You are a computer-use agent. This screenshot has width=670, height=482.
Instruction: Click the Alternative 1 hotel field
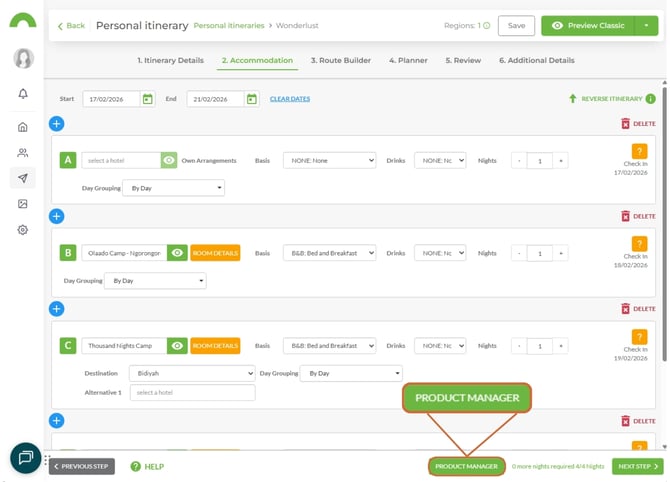point(192,393)
